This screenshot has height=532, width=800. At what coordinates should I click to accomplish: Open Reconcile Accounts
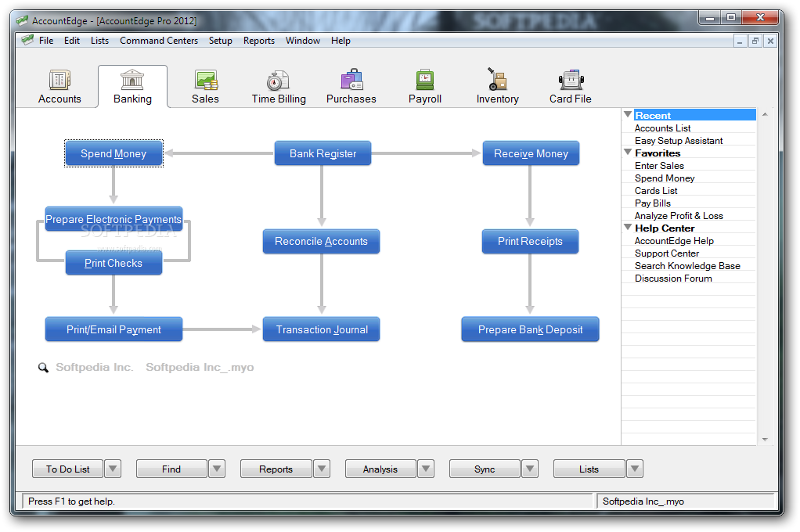[321, 241]
